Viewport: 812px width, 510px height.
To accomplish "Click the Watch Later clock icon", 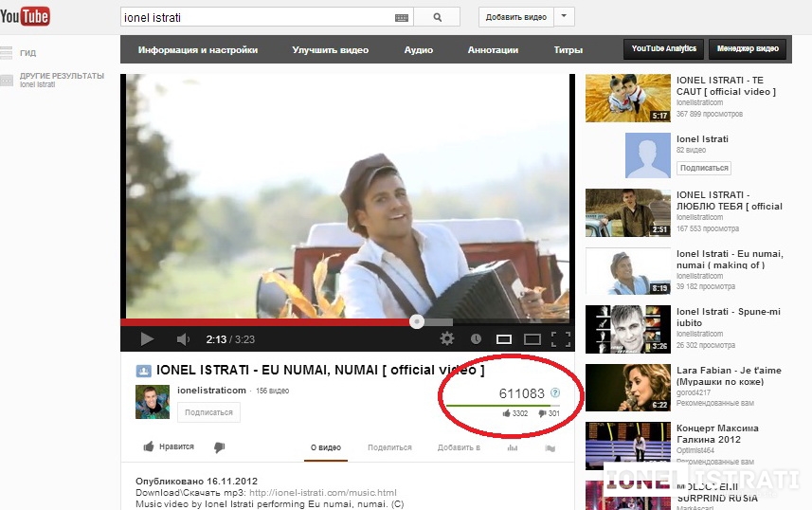I will tap(476, 338).
